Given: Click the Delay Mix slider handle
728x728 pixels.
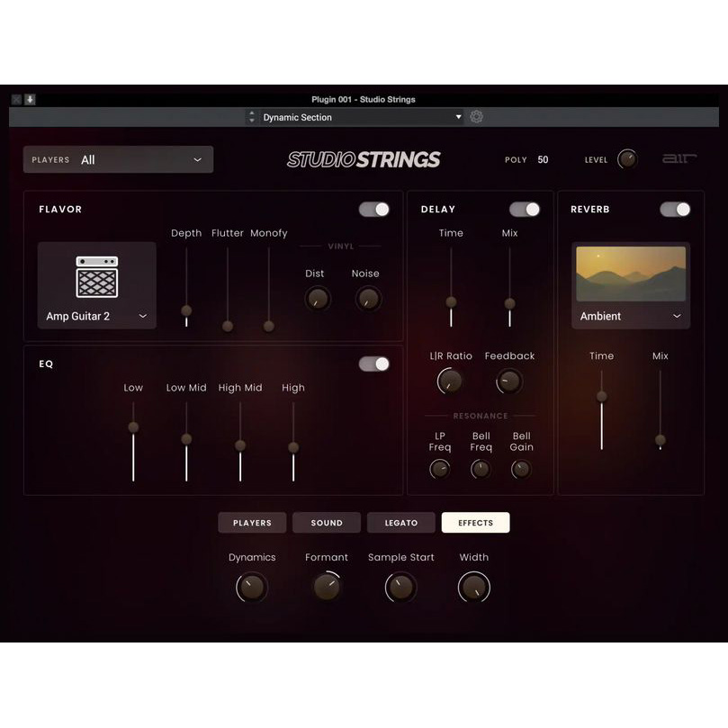Looking at the screenshot, I should click(x=509, y=303).
